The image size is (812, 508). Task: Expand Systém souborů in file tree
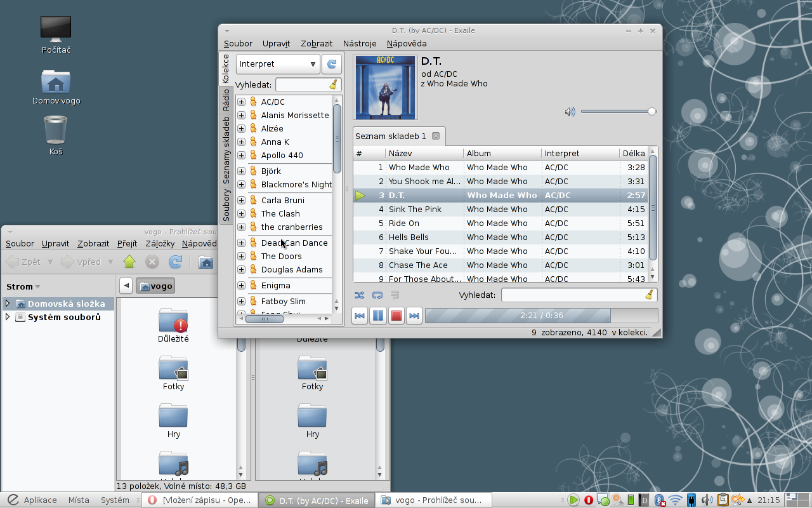click(x=8, y=317)
